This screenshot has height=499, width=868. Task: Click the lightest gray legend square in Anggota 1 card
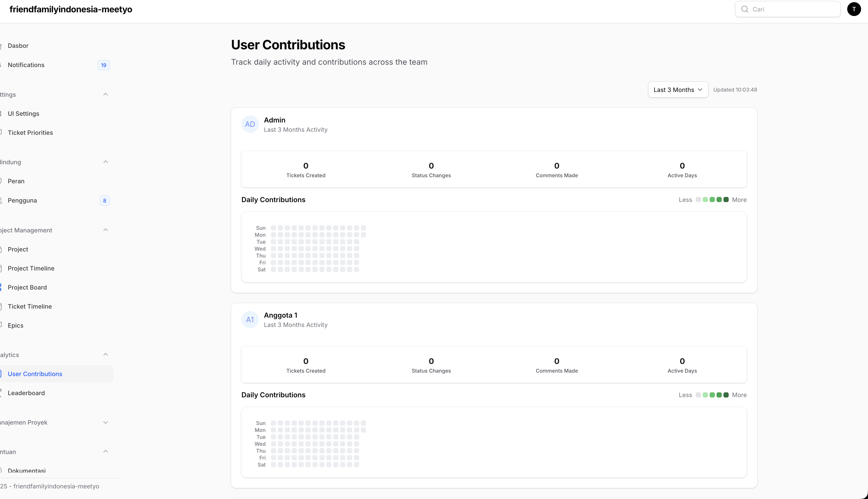698,395
